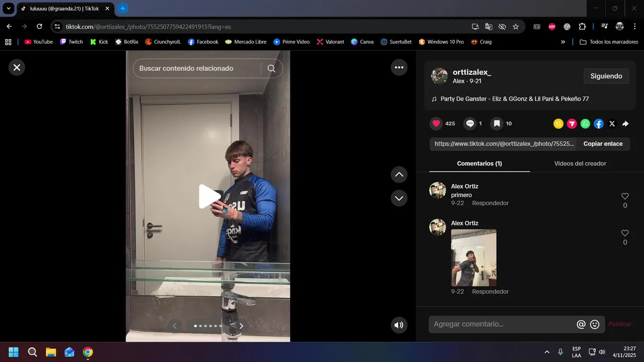Open Windows taskbar search
Screen dimensions: 644x362
[32, 352]
